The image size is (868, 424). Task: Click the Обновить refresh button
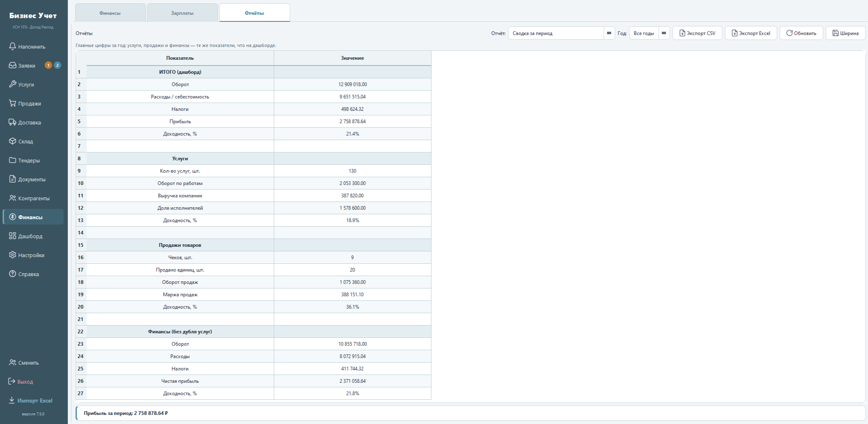click(801, 33)
